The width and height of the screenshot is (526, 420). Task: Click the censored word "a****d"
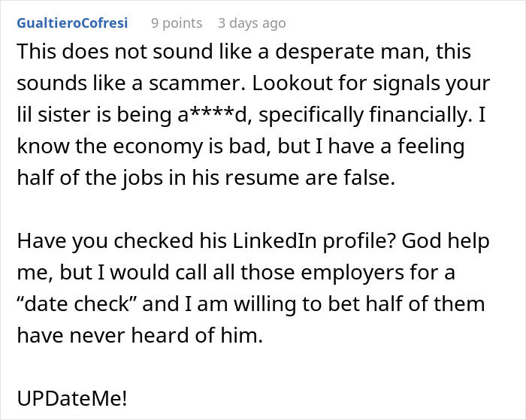pyautogui.click(x=214, y=114)
